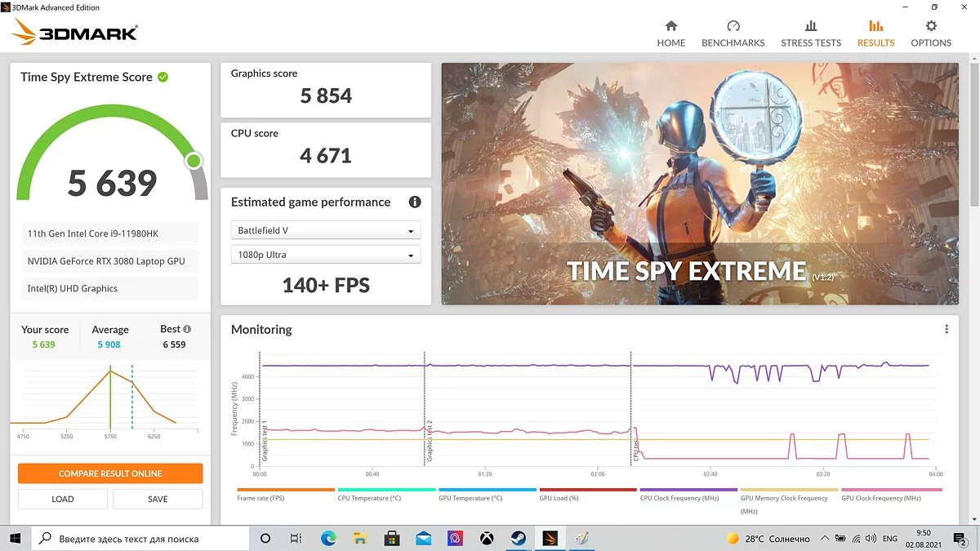Open the HOME tab
The height and width of the screenshot is (551, 980).
[670, 33]
